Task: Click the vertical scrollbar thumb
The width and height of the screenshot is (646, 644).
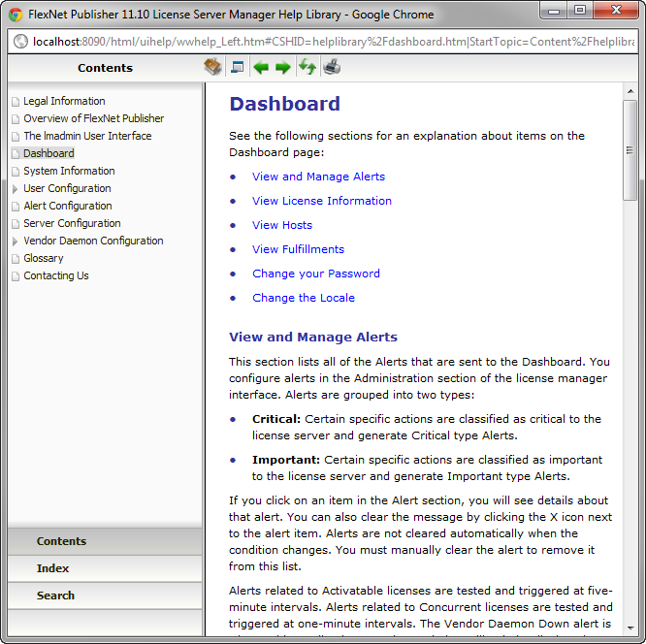Action: (630, 150)
